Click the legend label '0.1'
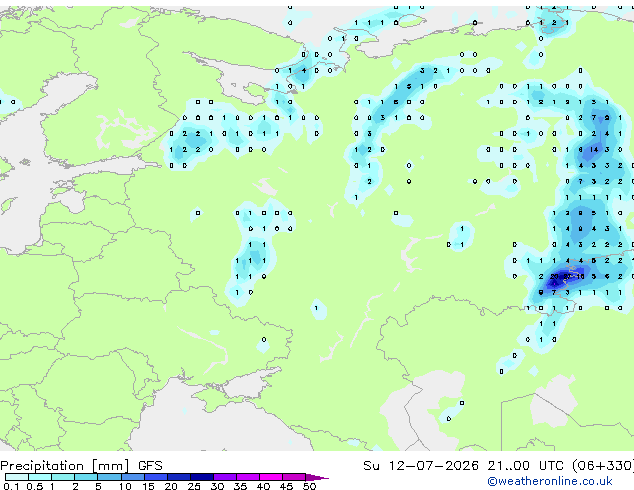The width and height of the screenshot is (634, 490). 11,486
